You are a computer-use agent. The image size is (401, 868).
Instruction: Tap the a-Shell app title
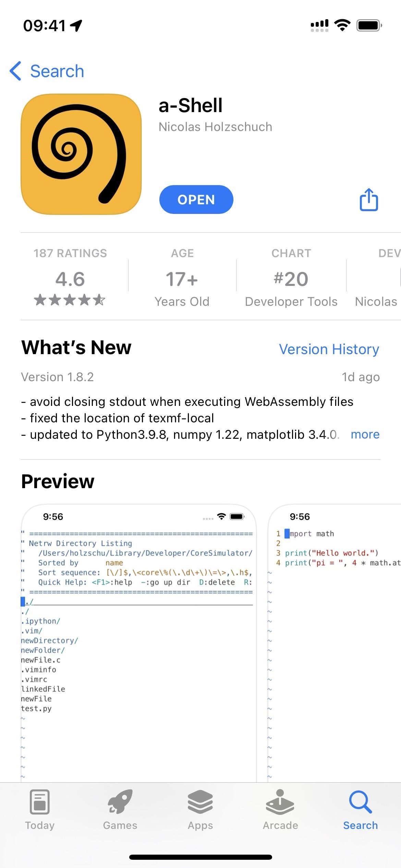191,105
